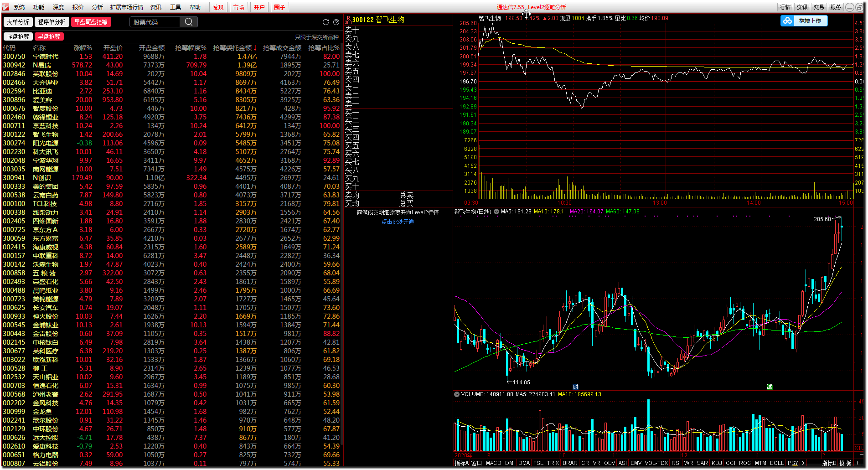Select the SAR indicator tab
The image size is (868, 470).
tap(702, 463)
